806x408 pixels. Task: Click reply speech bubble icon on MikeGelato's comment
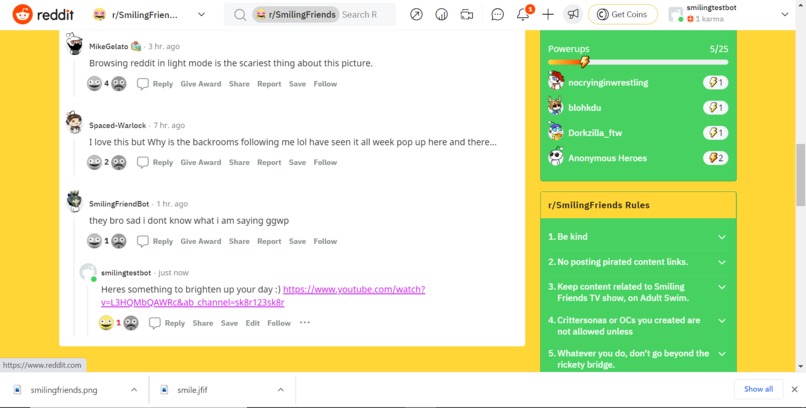click(x=142, y=84)
